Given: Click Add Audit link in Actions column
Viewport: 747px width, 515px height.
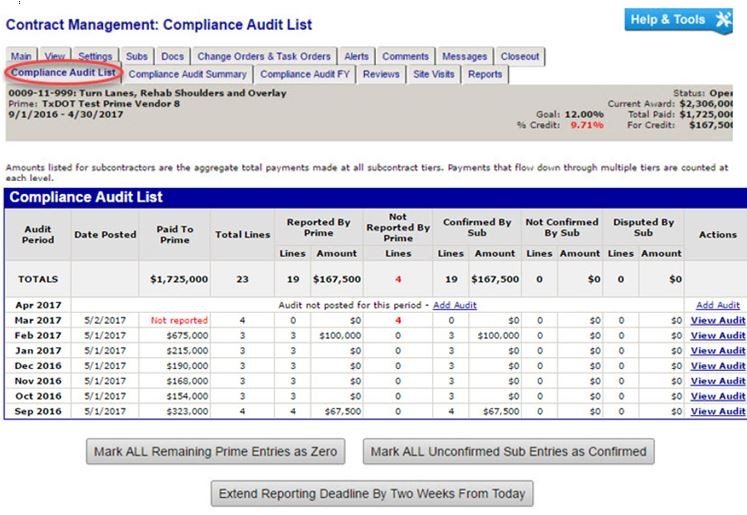Looking at the screenshot, I should point(717,305).
